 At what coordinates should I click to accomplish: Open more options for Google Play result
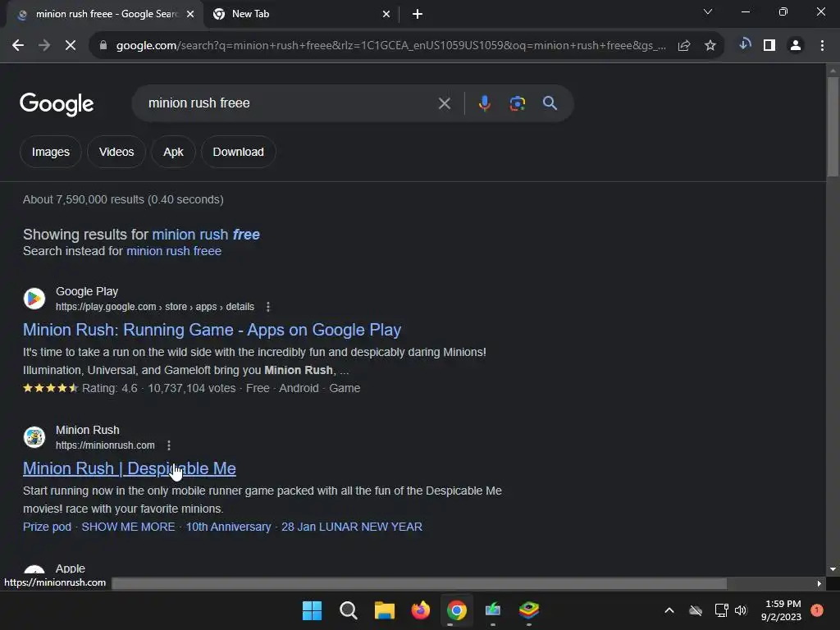[268, 307]
